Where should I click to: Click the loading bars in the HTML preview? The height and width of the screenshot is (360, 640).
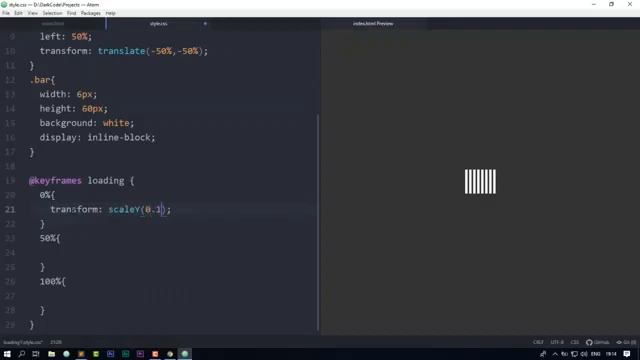click(x=480, y=181)
